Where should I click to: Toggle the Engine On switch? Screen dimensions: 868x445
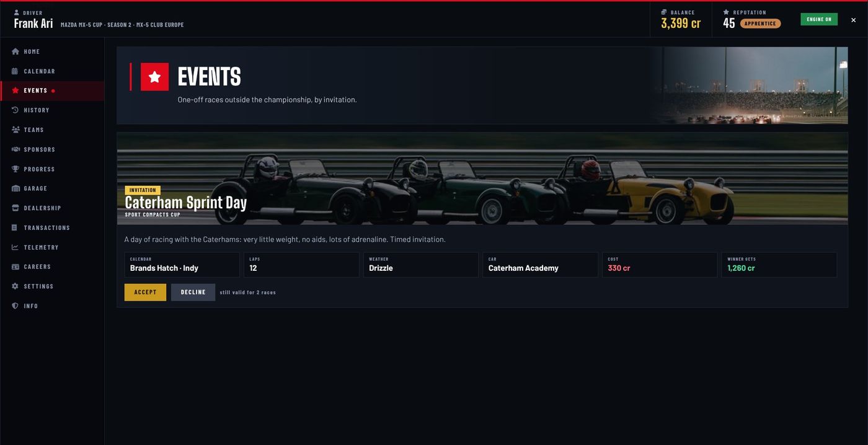(x=819, y=19)
